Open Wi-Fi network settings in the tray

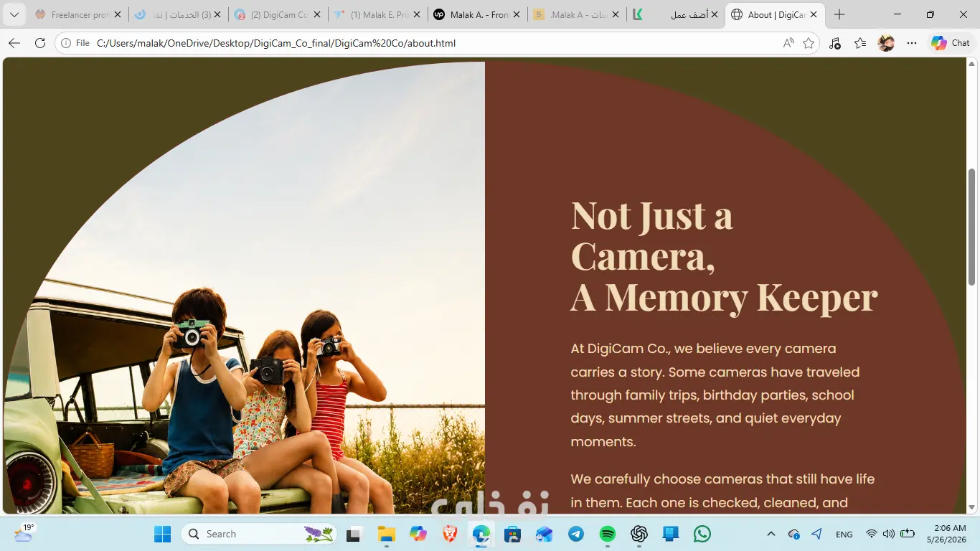872,534
